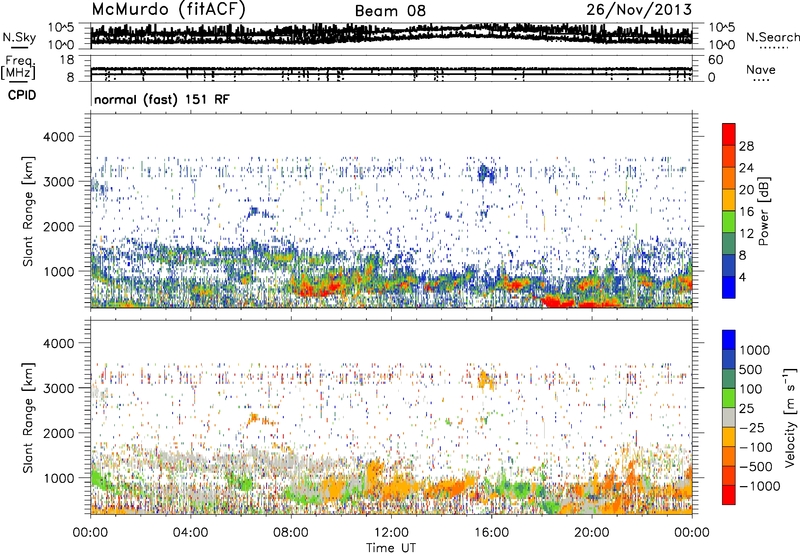Viewport: 800px width, 554px height.
Task: Select the N.Sky legend label
Action: [x=19, y=37]
